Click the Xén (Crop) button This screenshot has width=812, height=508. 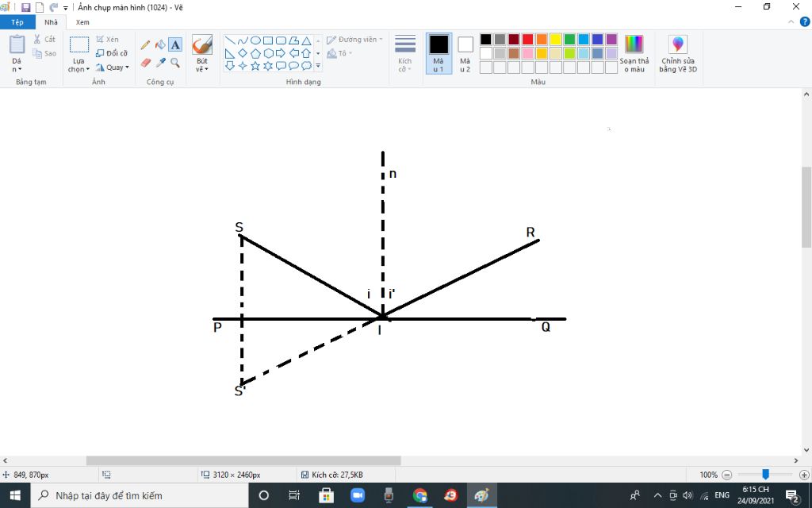point(107,40)
